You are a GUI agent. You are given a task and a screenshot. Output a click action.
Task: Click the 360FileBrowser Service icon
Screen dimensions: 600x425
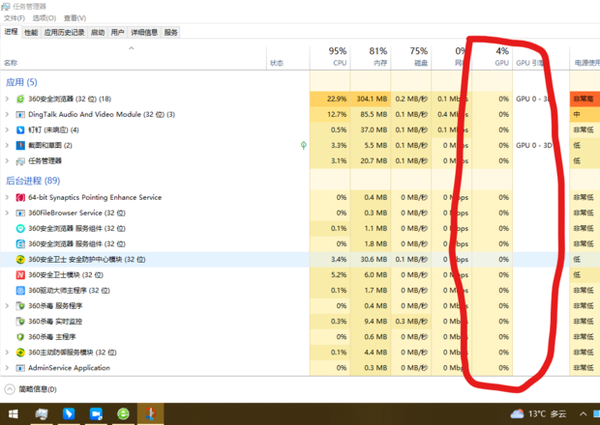click(x=20, y=213)
